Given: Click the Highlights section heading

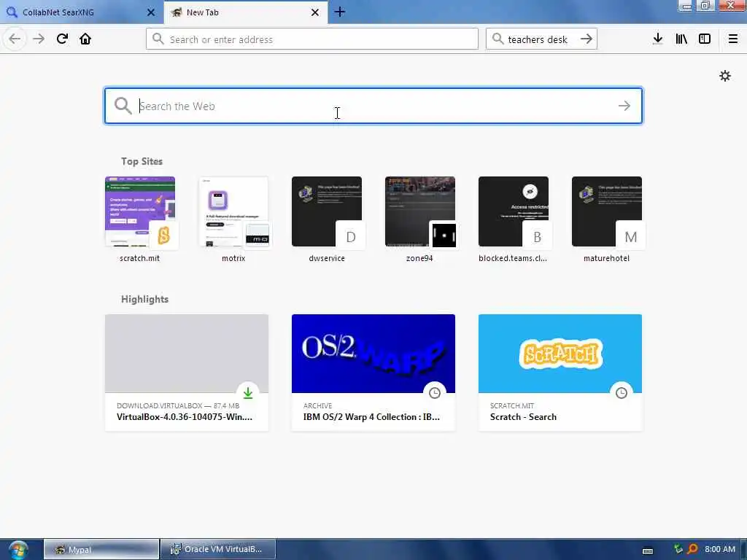Looking at the screenshot, I should click(145, 299).
